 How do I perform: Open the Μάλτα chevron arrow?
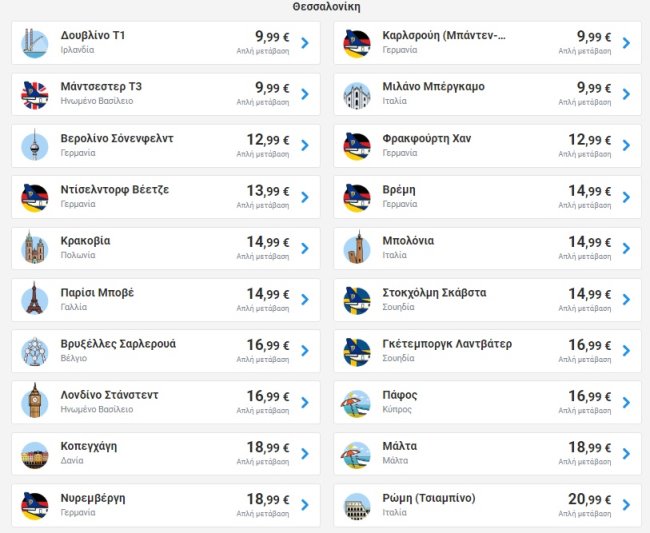(x=626, y=454)
